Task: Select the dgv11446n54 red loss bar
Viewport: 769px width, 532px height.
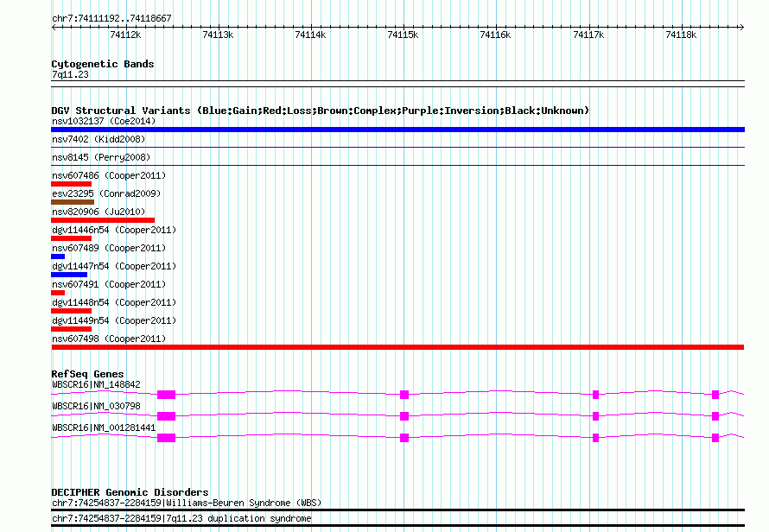Action: tap(71, 238)
